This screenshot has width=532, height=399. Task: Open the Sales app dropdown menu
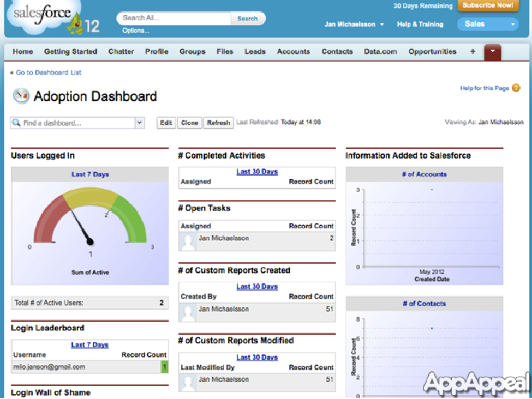point(488,24)
